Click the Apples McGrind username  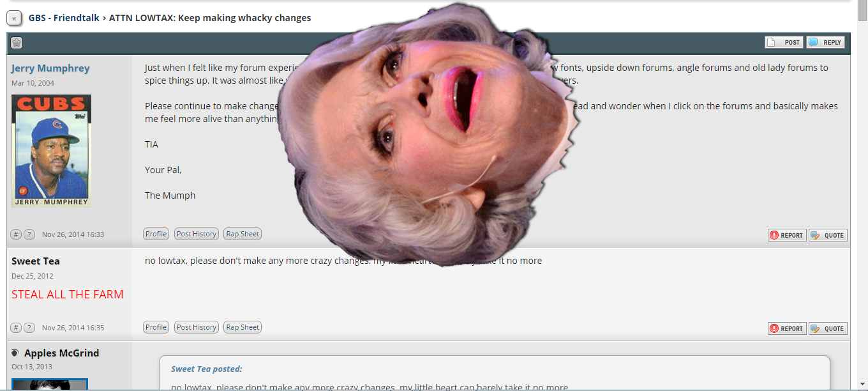point(61,353)
